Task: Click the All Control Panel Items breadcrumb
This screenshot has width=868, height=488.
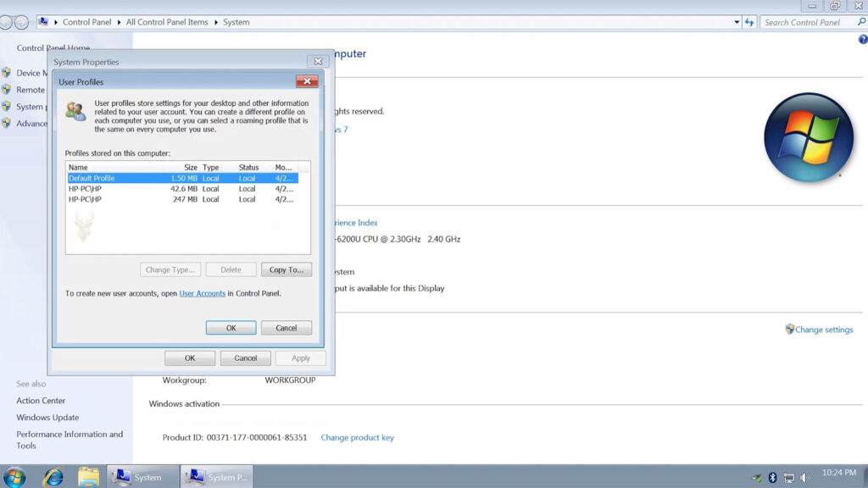Action: pyautogui.click(x=167, y=22)
